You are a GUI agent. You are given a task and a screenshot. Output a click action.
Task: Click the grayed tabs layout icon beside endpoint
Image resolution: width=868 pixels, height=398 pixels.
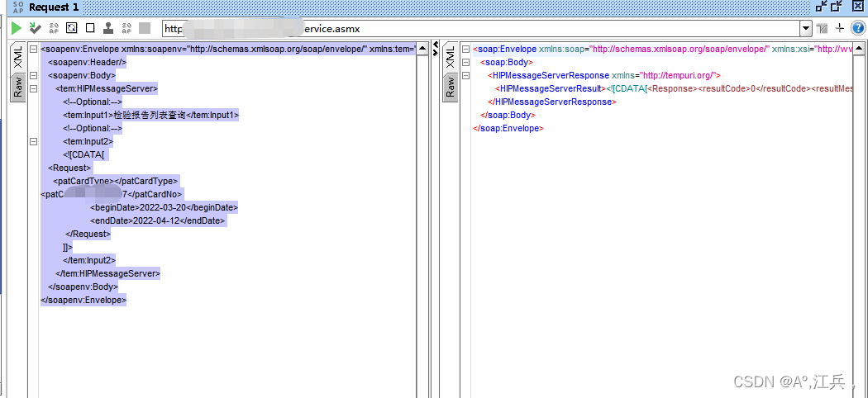(x=822, y=28)
